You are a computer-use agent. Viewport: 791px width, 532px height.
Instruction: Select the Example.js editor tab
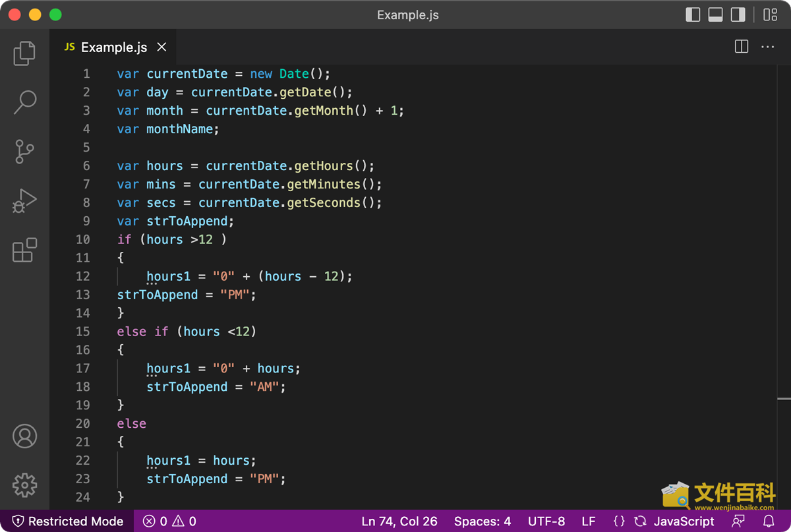113,47
